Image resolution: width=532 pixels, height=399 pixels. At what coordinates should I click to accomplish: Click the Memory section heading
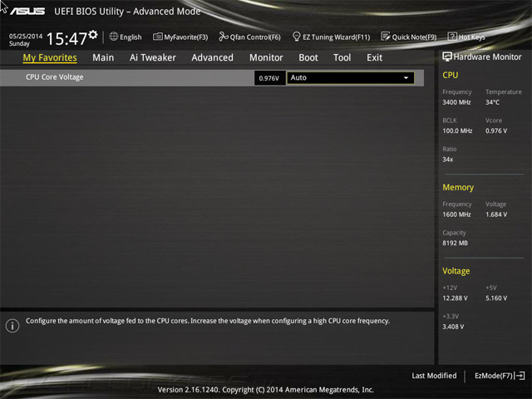[458, 187]
